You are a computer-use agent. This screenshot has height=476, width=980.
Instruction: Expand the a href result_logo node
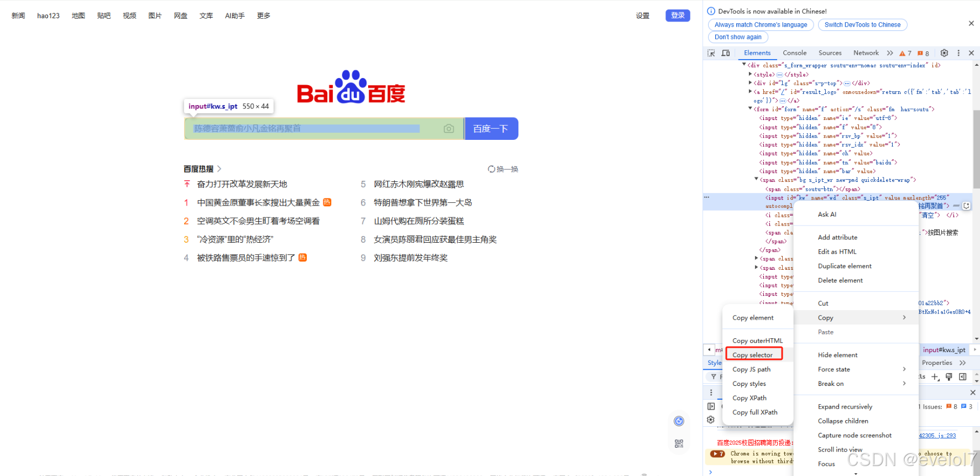(750, 92)
